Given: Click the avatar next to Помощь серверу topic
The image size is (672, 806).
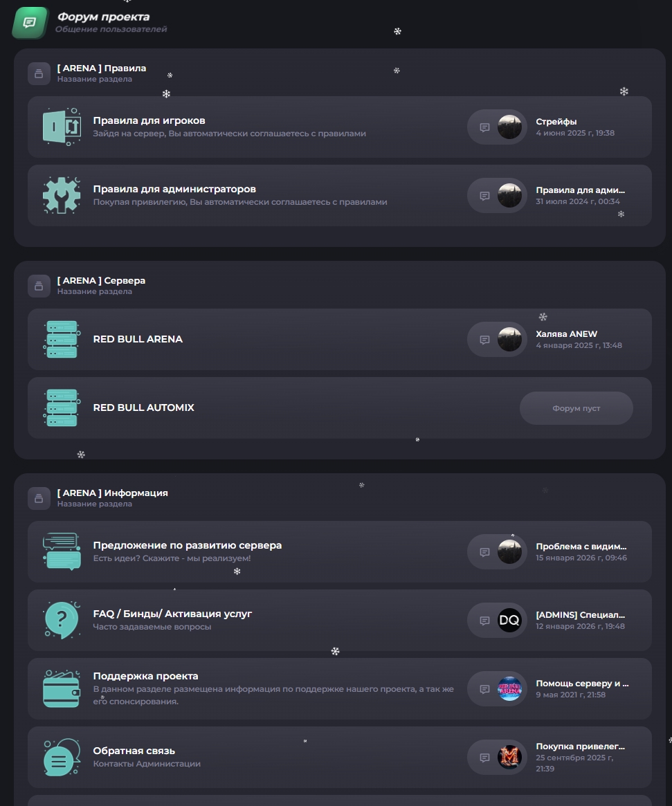Looking at the screenshot, I should pyautogui.click(x=509, y=689).
